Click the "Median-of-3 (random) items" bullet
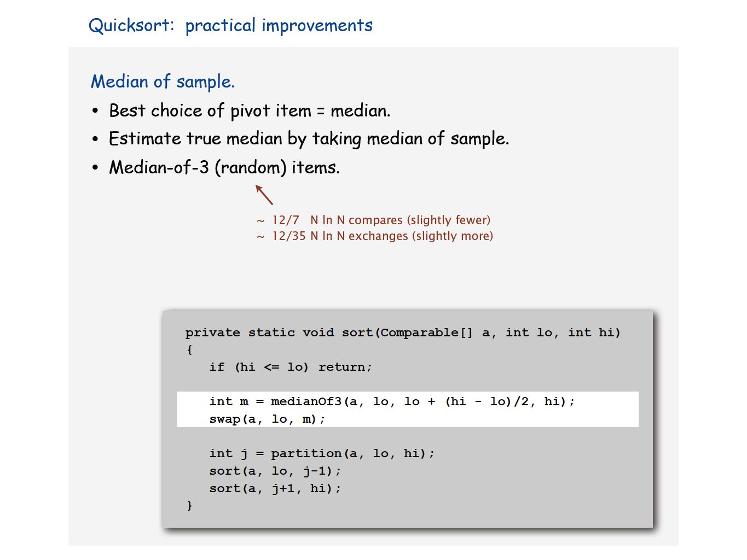 click(224, 167)
